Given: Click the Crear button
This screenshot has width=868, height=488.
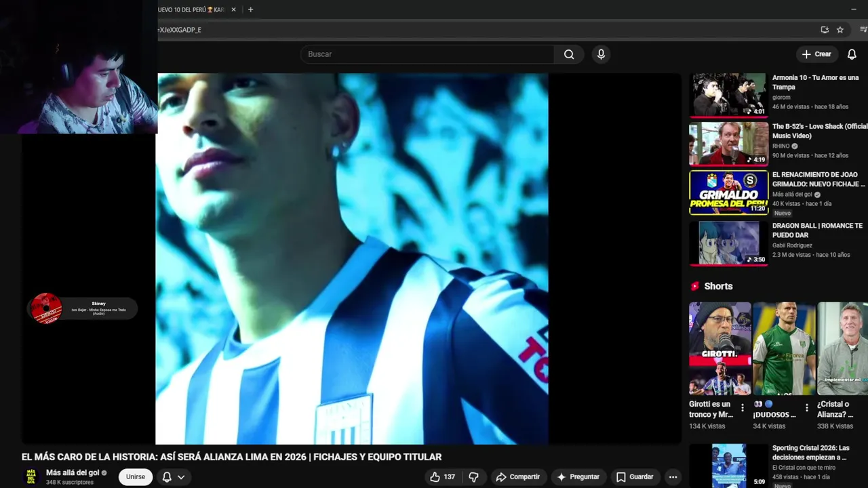Looking at the screenshot, I should tap(816, 54).
